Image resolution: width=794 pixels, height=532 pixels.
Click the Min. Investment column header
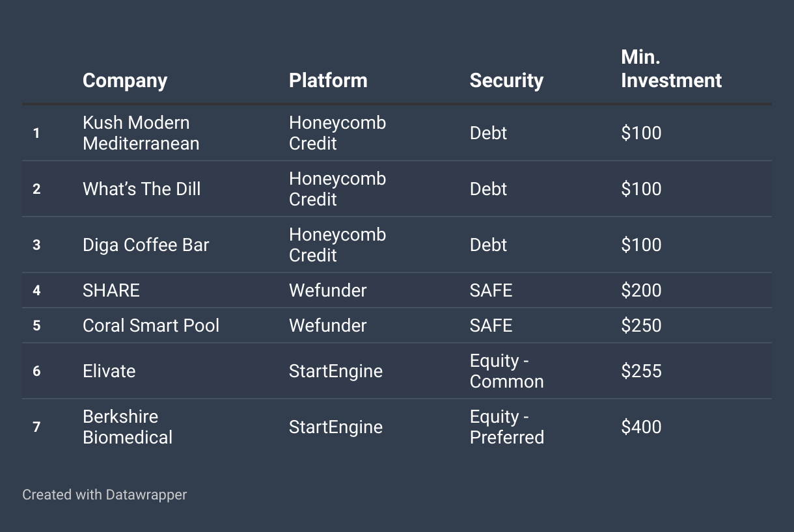[671, 69]
